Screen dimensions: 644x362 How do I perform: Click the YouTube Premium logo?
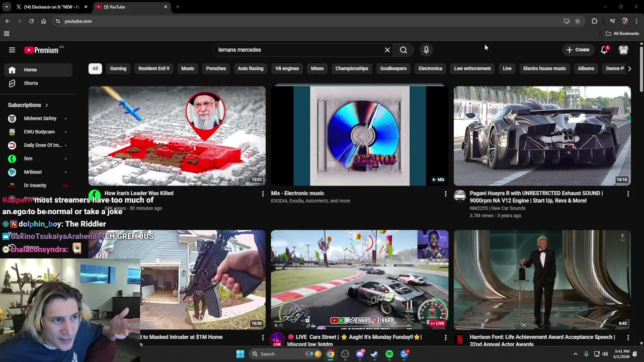pyautogui.click(x=41, y=50)
